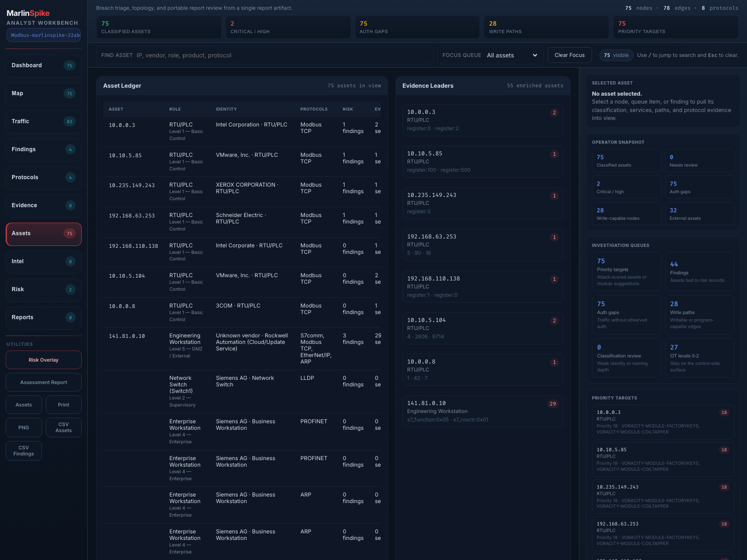This screenshot has width=747, height=560.
Task: Click the Assets utility button
Action: 24,405
